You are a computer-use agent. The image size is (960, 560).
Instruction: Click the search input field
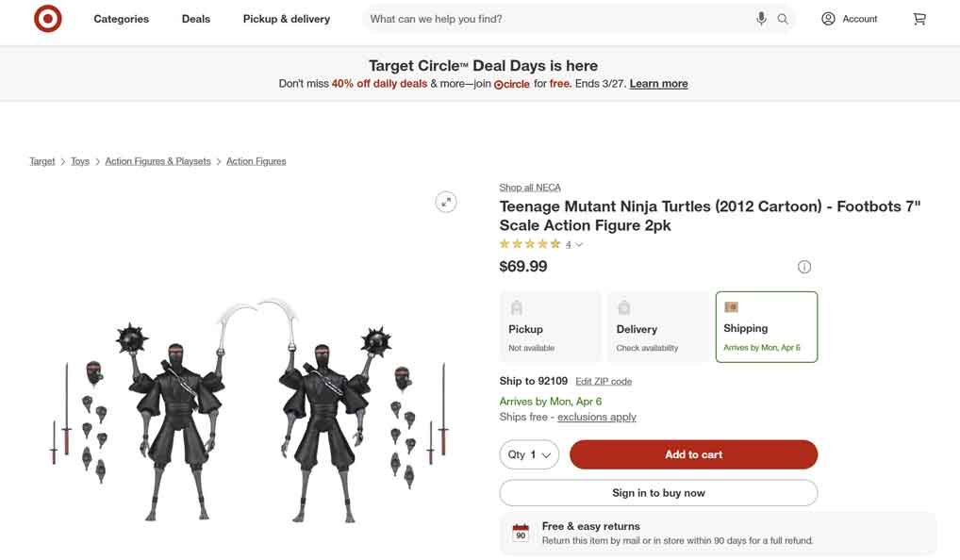556,19
